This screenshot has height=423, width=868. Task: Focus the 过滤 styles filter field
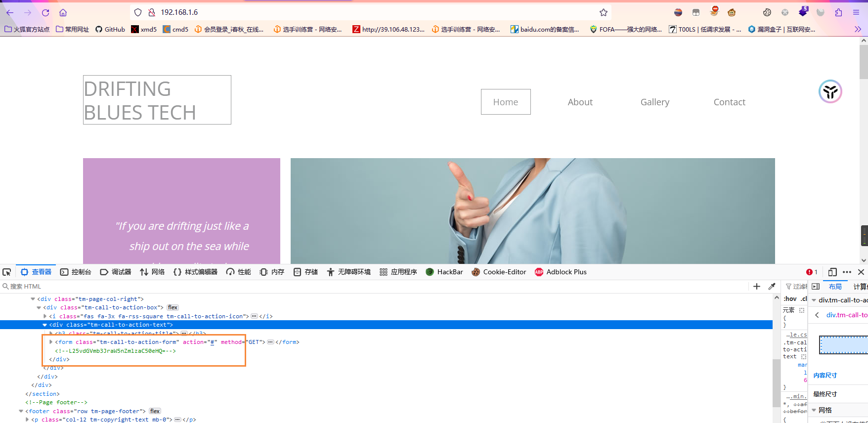(x=796, y=286)
